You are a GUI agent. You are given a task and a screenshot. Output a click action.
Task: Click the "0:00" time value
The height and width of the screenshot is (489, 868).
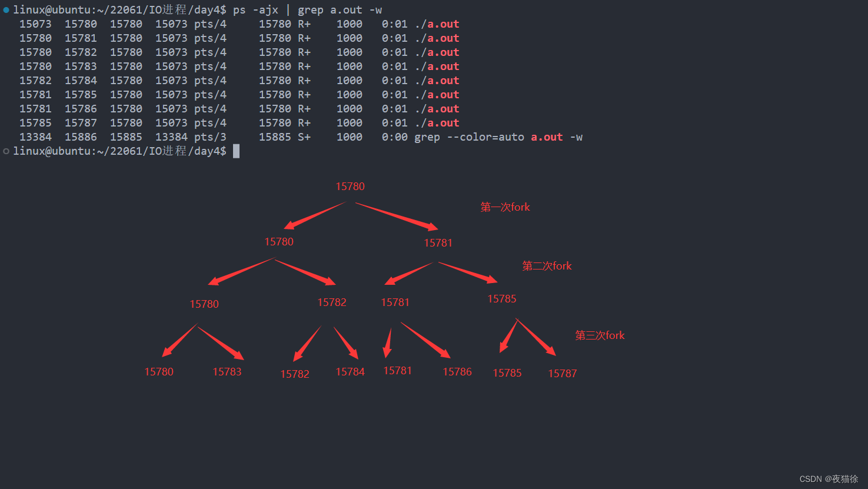pyautogui.click(x=394, y=137)
